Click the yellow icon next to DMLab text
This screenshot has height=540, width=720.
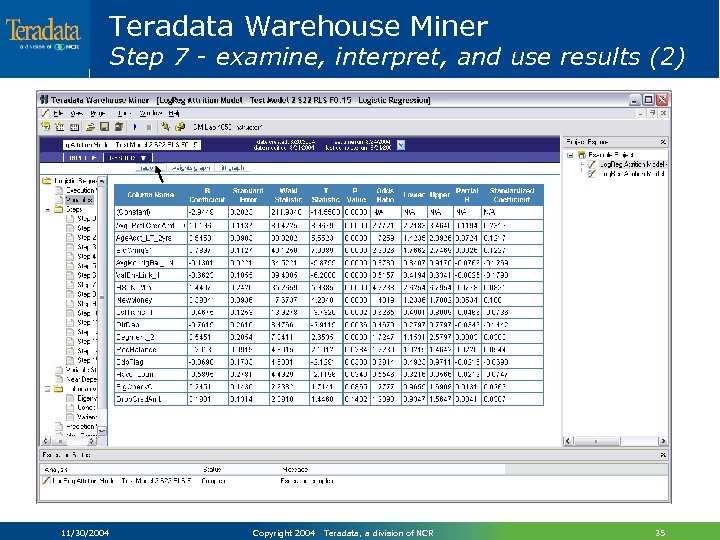(180, 127)
